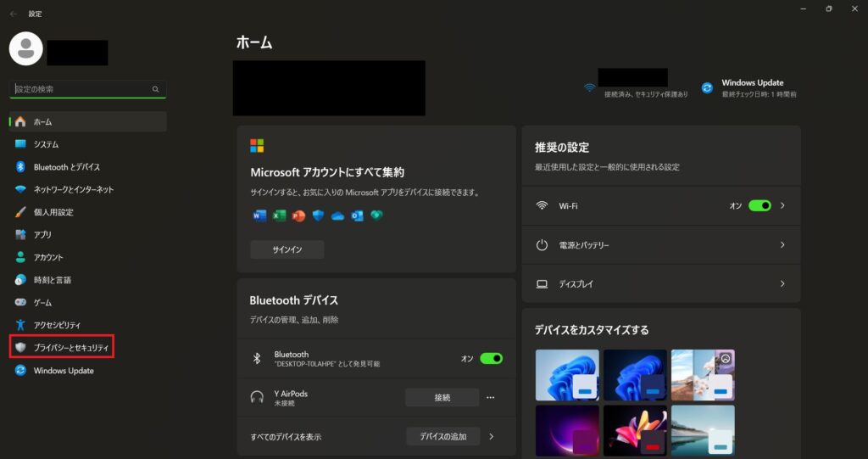Click the Excel app icon
Image resolution: width=868 pixels, height=459 pixels.
(x=279, y=216)
